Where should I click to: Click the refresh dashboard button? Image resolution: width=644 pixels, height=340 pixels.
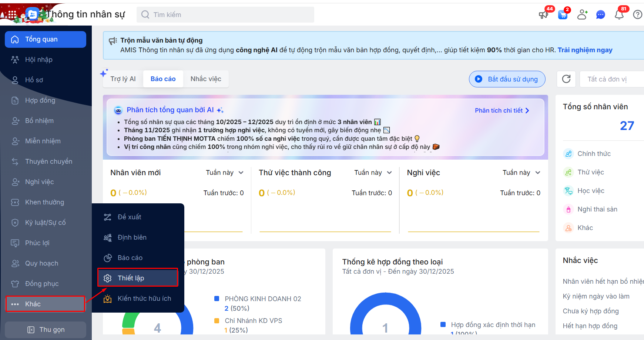pyautogui.click(x=566, y=79)
